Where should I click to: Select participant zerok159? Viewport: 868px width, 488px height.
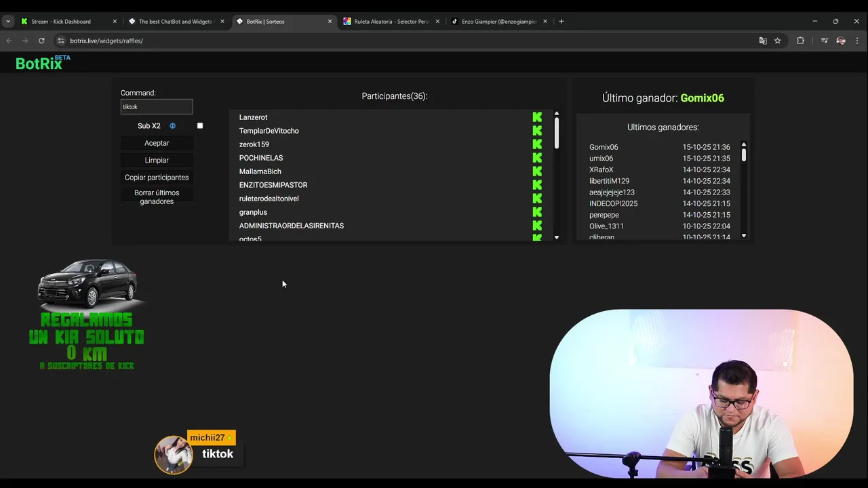pyautogui.click(x=254, y=144)
